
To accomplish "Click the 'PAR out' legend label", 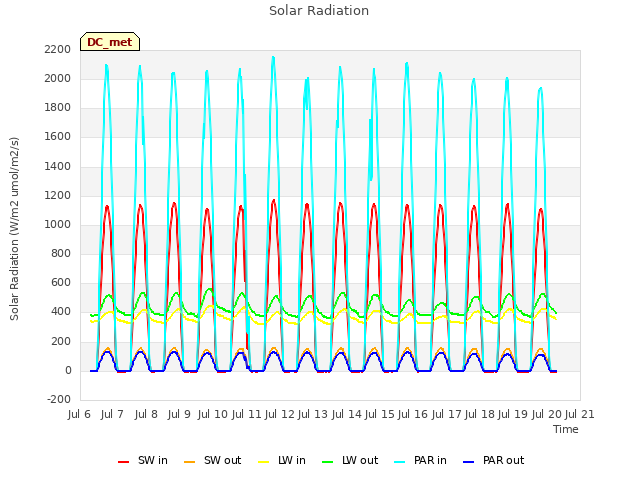I will pyautogui.click(x=503, y=460).
